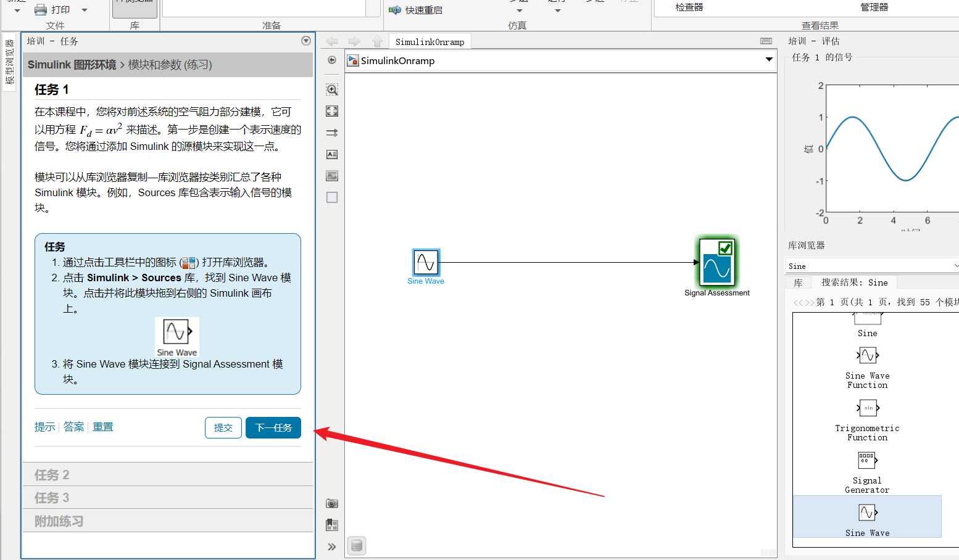Click the SimulinkOnramp model icon in the breadcrumb

coord(353,60)
